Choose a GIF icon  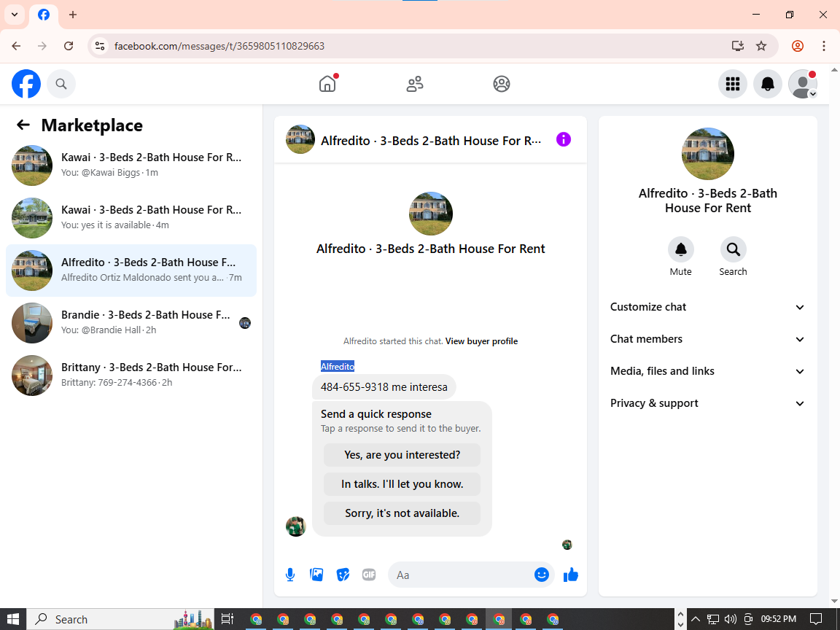click(368, 575)
